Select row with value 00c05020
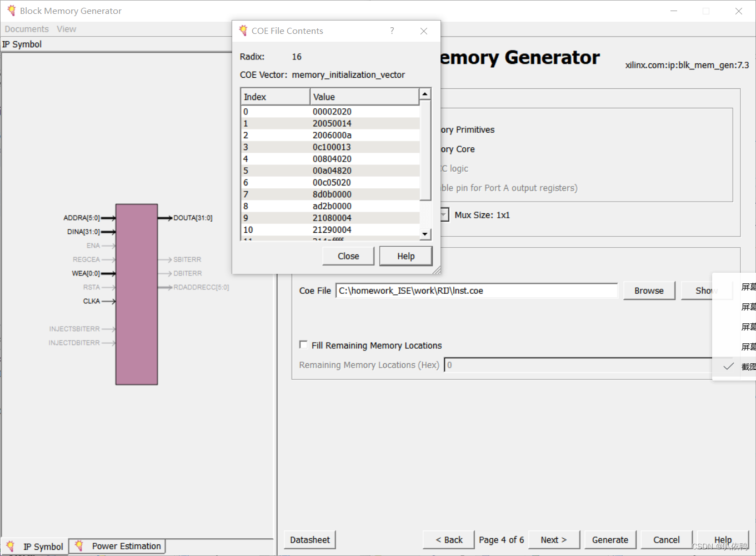The image size is (756, 556). [x=331, y=182]
